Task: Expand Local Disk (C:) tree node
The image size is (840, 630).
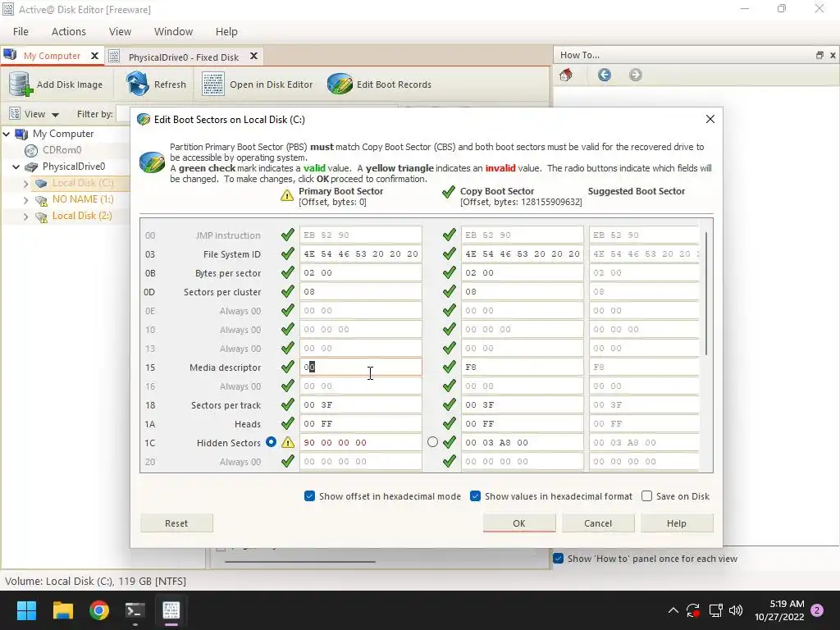Action: click(25, 184)
